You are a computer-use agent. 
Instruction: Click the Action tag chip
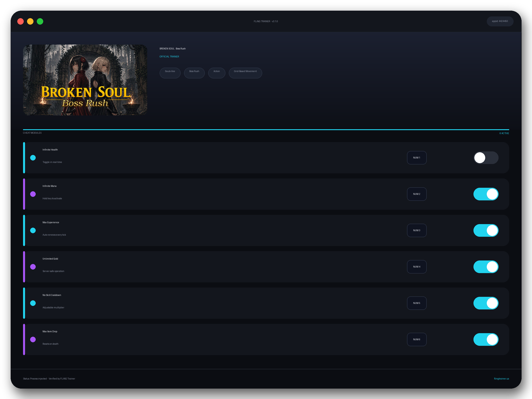point(216,73)
